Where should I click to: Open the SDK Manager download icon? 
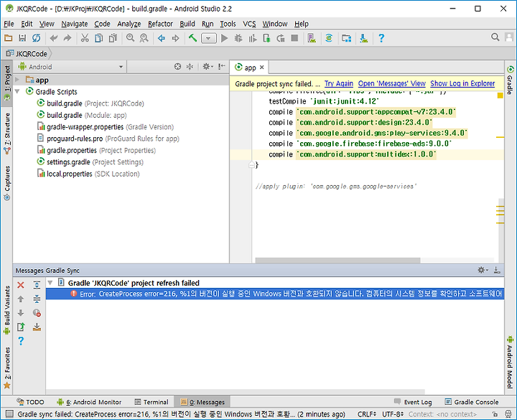[x=363, y=38]
